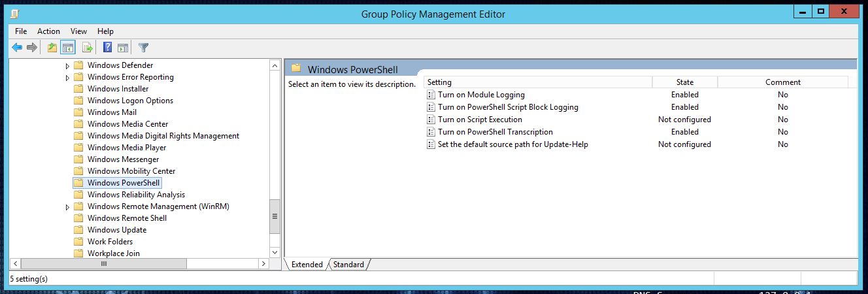Select Windows Error Reporting in tree
The image size is (868, 294).
click(x=131, y=77)
